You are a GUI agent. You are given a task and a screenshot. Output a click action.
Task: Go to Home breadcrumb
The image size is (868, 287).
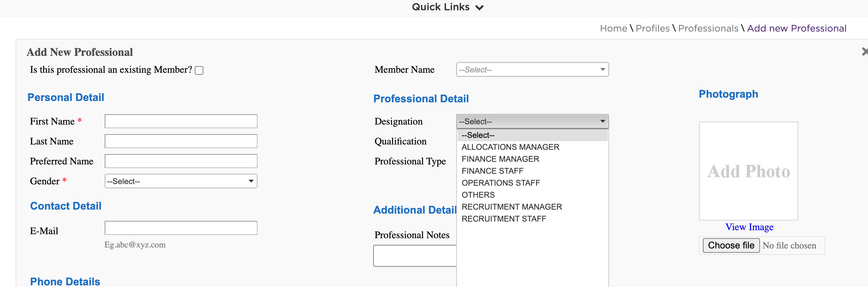tap(613, 28)
